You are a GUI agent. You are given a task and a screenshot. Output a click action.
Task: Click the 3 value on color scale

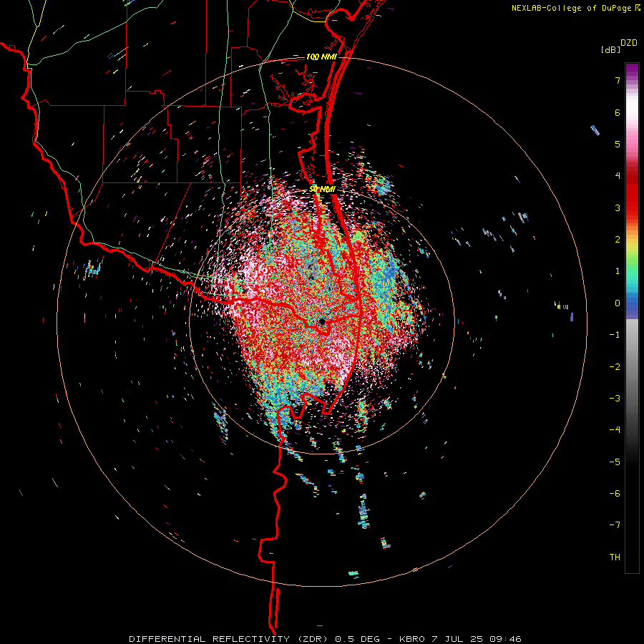pos(618,208)
